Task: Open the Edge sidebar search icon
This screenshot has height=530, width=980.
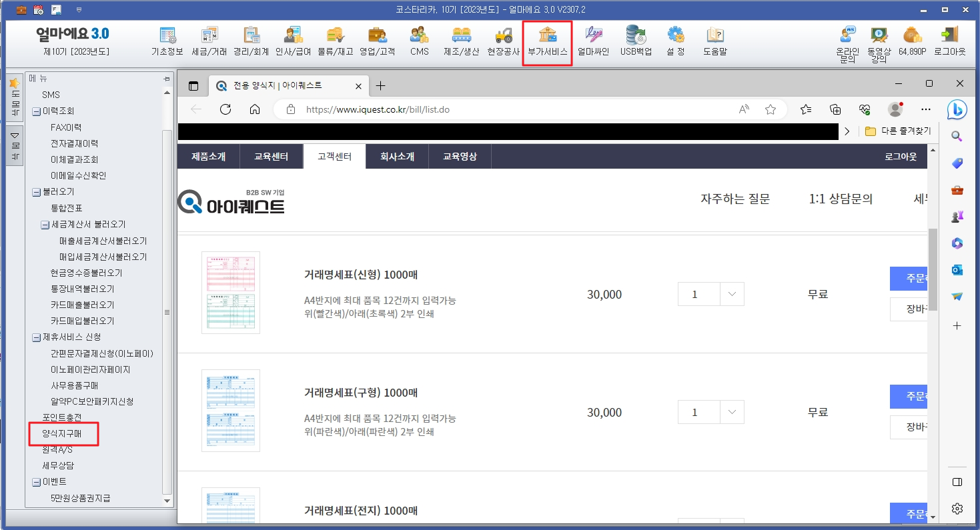Action: pos(957,137)
